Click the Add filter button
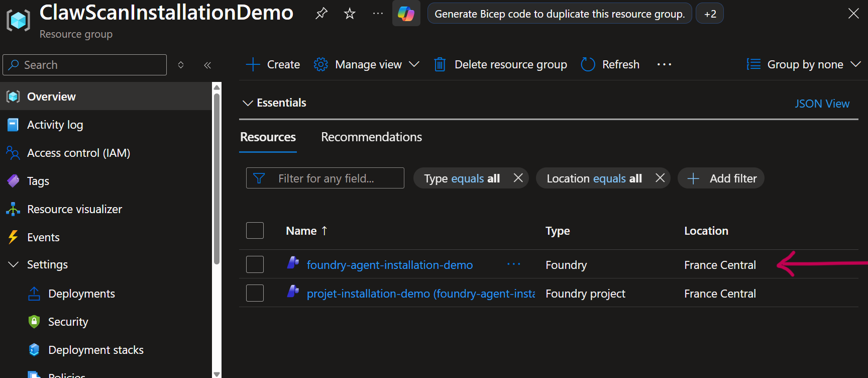The width and height of the screenshot is (868, 378). pos(721,178)
